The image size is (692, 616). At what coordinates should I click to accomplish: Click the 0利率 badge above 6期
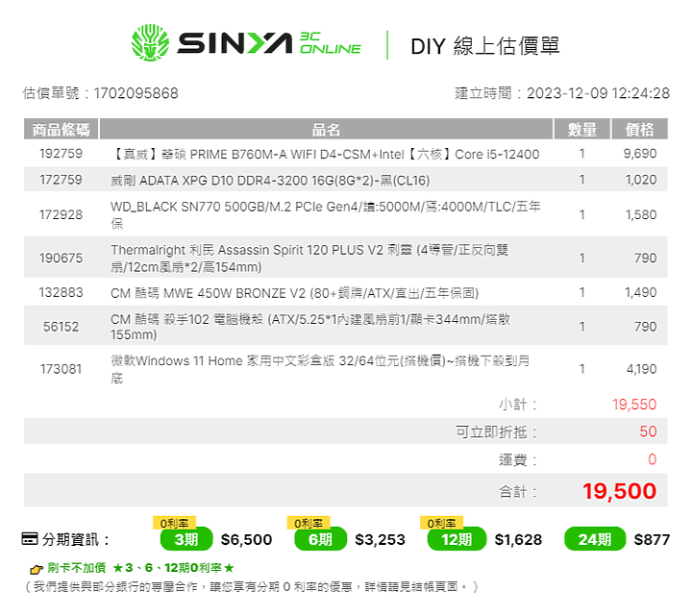pos(309,523)
